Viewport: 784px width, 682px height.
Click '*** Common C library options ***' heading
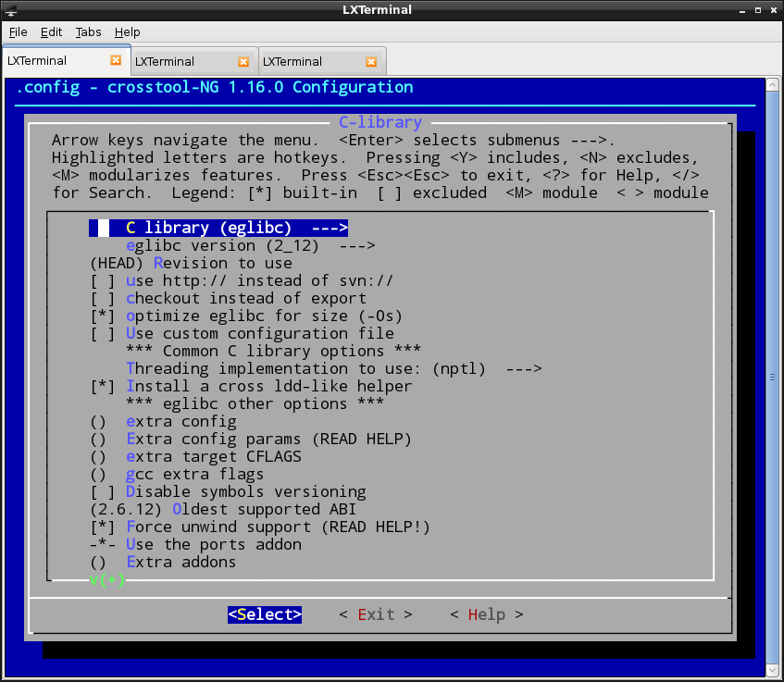[273, 351]
